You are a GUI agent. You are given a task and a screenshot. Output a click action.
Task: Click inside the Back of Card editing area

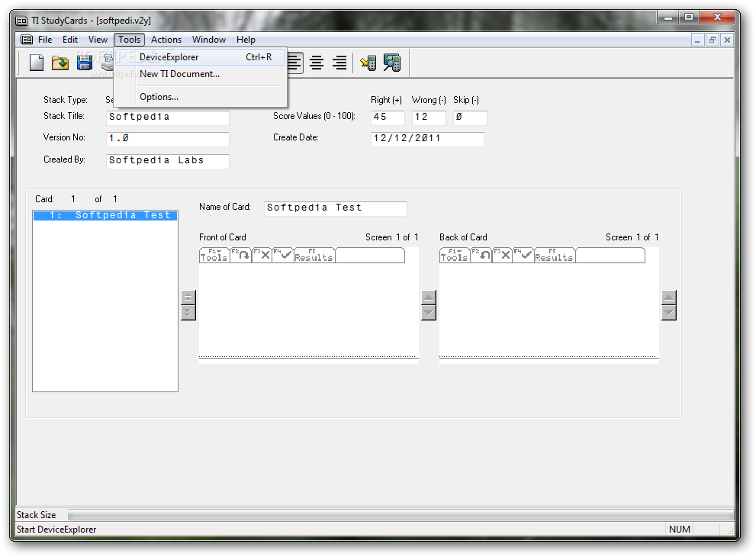(x=549, y=310)
